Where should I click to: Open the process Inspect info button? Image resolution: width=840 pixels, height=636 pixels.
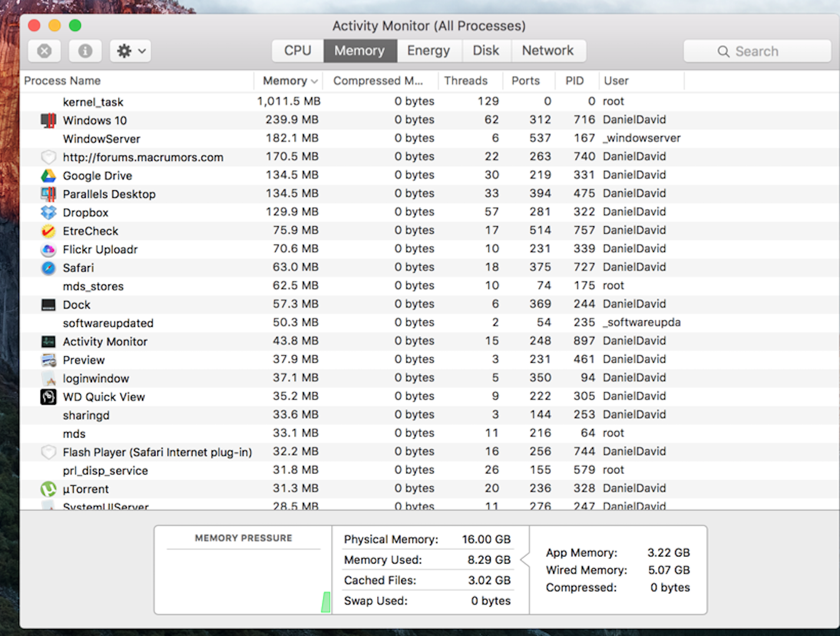click(85, 51)
